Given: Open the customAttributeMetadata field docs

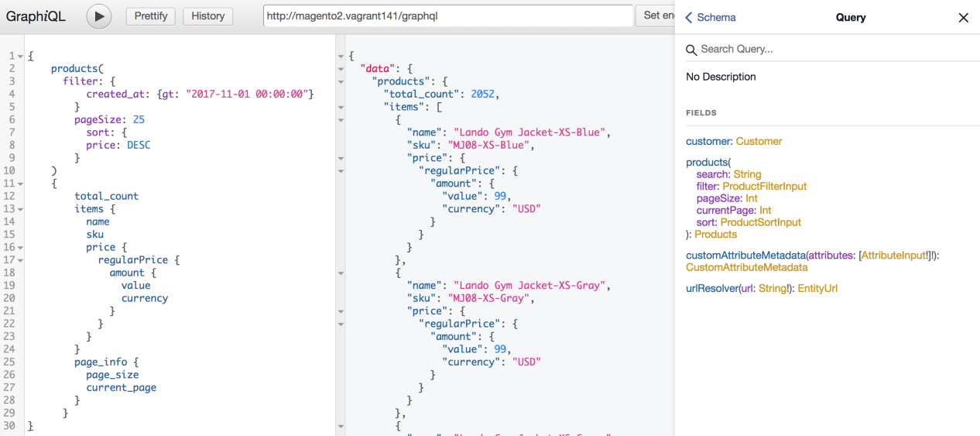Looking at the screenshot, I should point(745,255).
